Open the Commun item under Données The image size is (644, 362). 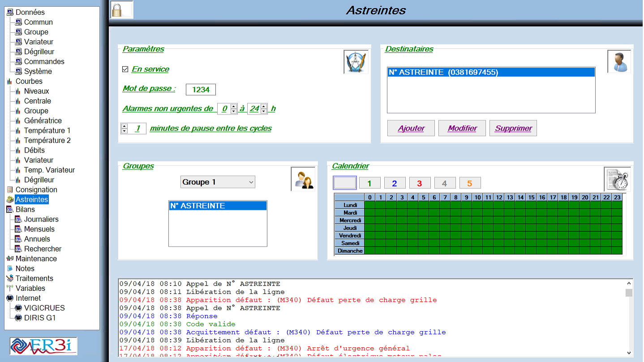coord(38,22)
